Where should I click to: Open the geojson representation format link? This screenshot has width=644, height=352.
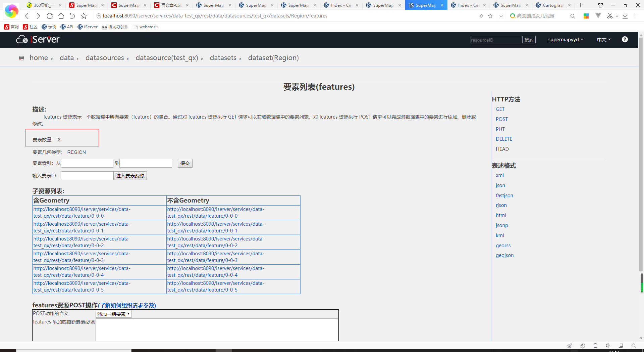(504, 255)
